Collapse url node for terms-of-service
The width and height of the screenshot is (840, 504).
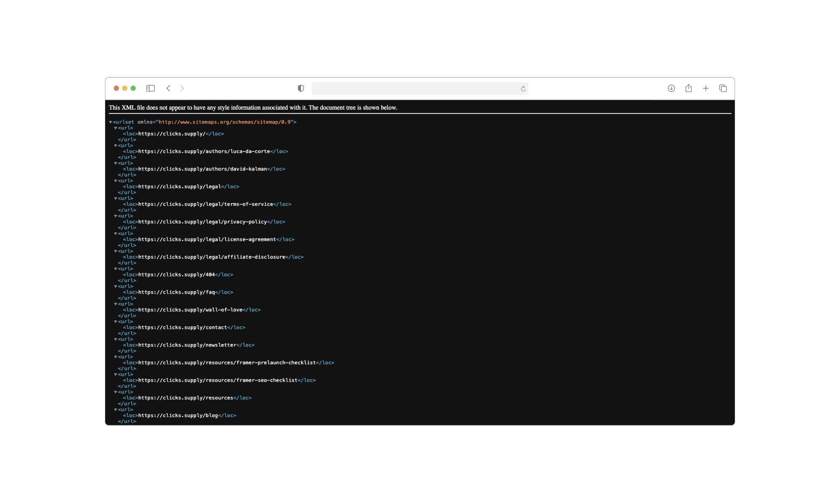pyautogui.click(x=115, y=199)
